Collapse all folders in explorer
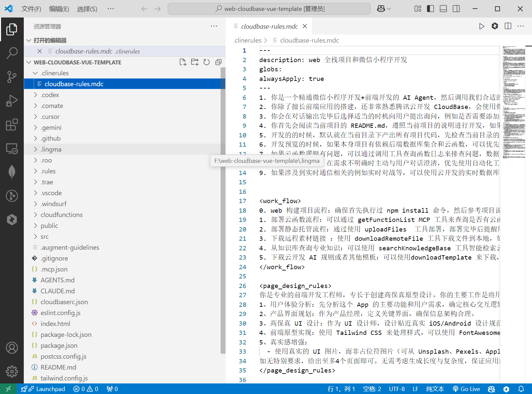Viewport: 532px width, 394px height. pyautogui.click(x=218, y=62)
